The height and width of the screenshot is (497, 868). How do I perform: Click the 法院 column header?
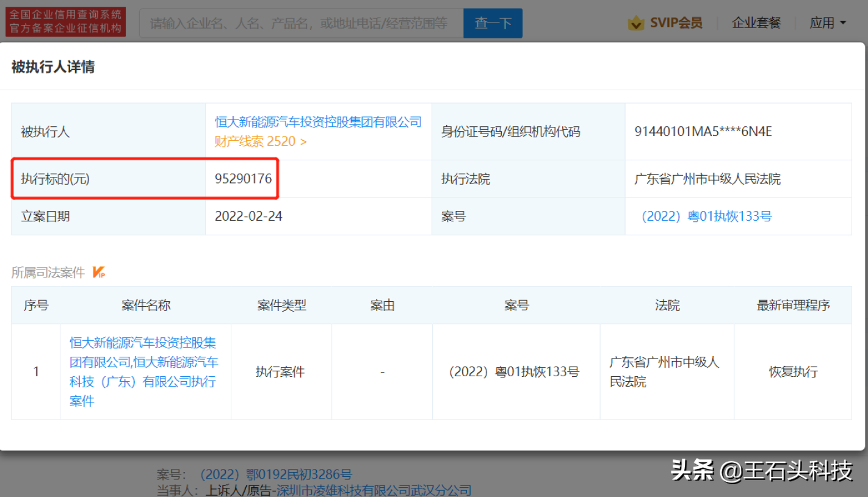(x=667, y=306)
